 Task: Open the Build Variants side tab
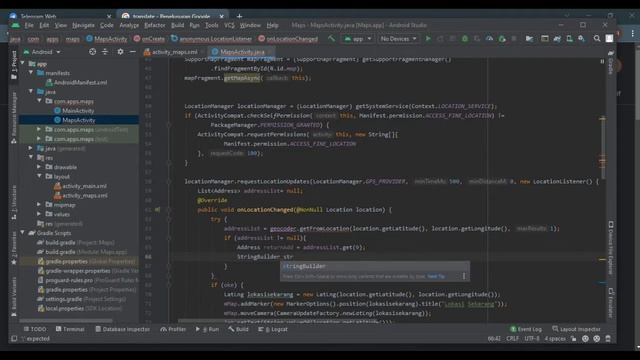click(14, 296)
